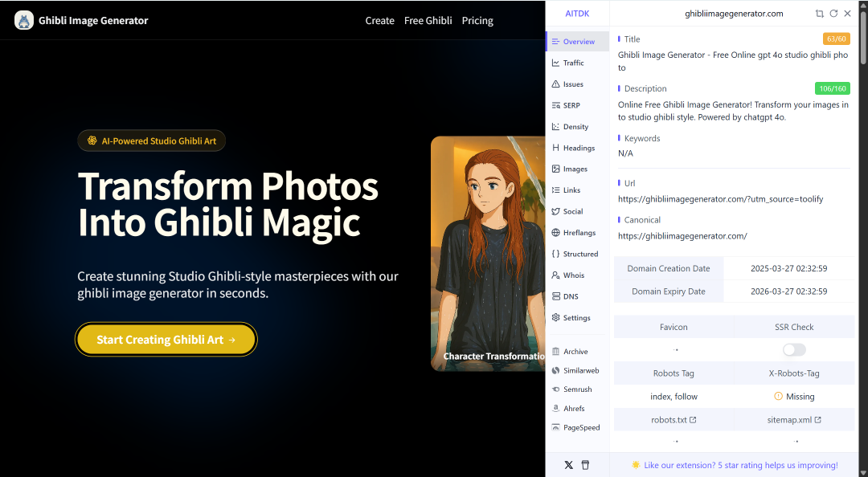
Task: Click the Similarweb icon
Action: pos(556,370)
